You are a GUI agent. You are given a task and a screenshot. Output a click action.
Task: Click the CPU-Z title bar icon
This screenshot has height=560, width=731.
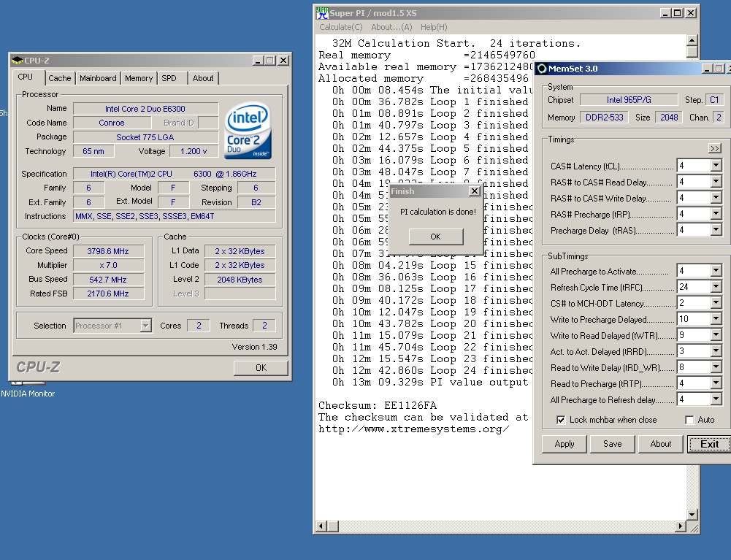[18, 61]
